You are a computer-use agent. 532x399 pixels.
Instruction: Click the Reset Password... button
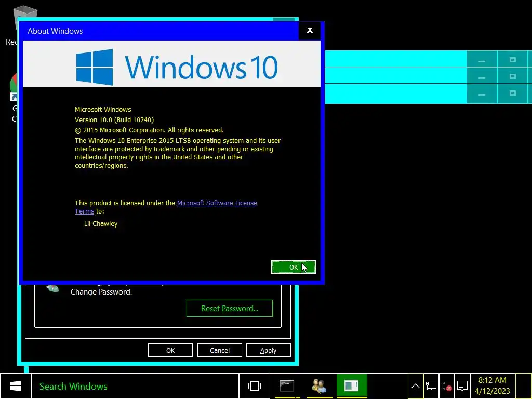[229, 309]
